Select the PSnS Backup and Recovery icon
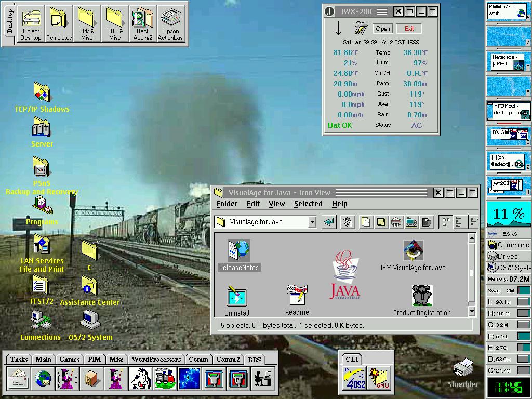This screenshot has height=399, width=532. [42, 176]
